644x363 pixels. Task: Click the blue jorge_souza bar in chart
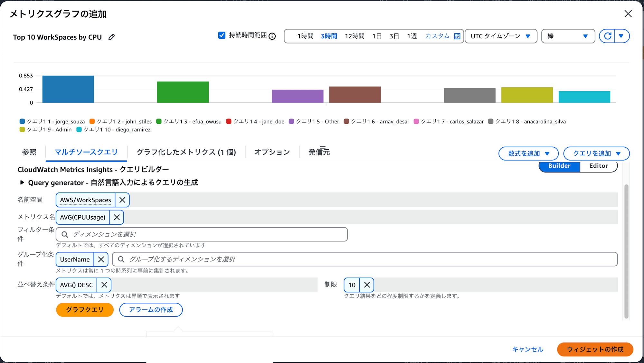(x=68, y=89)
